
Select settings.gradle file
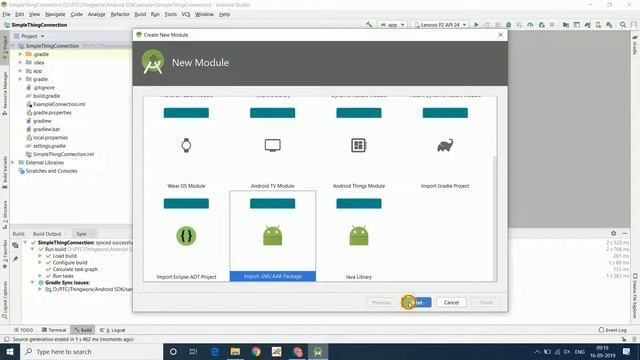pyautogui.click(x=49, y=146)
